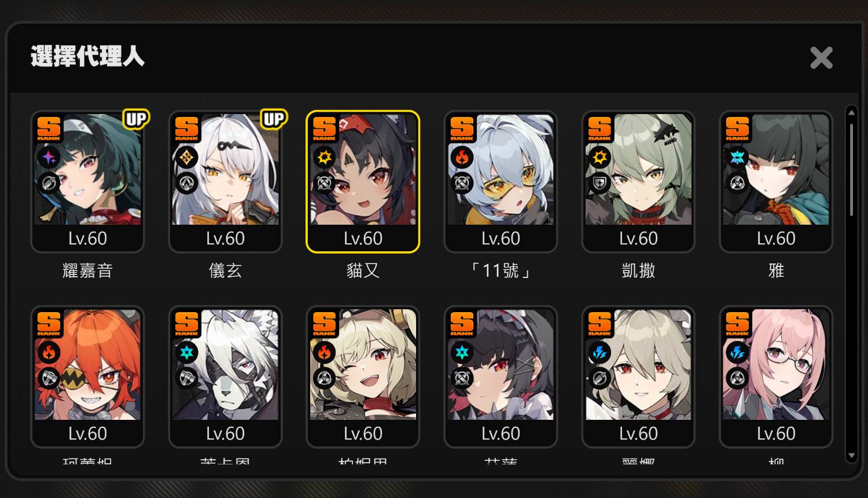Click the defense specialty icon on 凱撒
Image resolution: width=868 pixels, height=498 pixels.
(599, 183)
